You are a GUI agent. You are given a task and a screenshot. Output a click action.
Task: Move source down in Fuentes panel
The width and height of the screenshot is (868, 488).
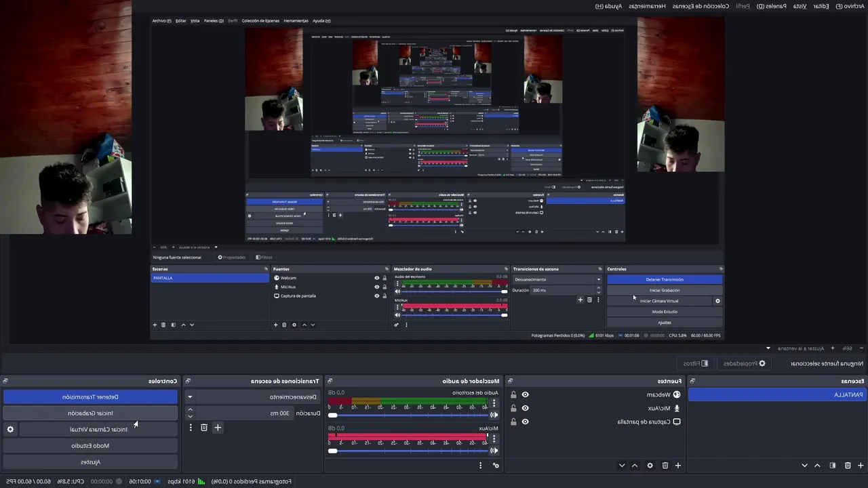pyautogui.click(x=622, y=466)
